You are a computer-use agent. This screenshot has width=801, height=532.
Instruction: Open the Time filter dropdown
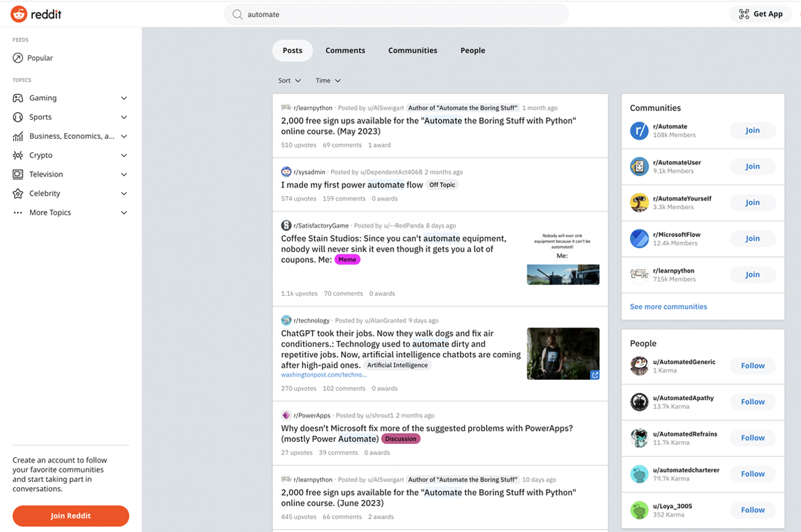(327, 80)
